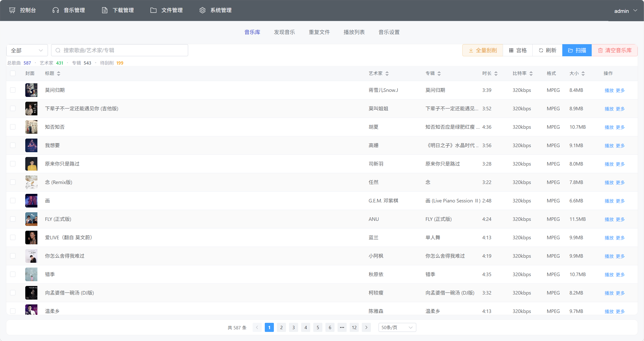Switch to the 音乐设置 tab

(389, 32)
